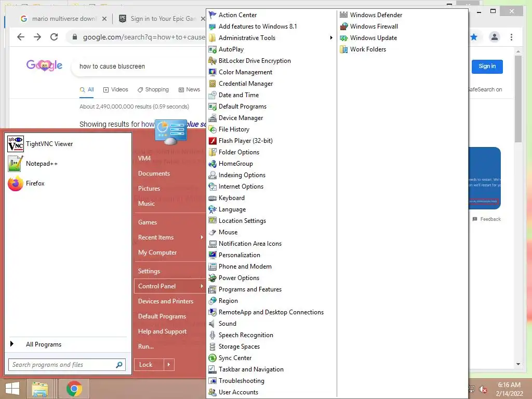Open the Lock options arrow button
532x399 pixels.
pos(169,365)
